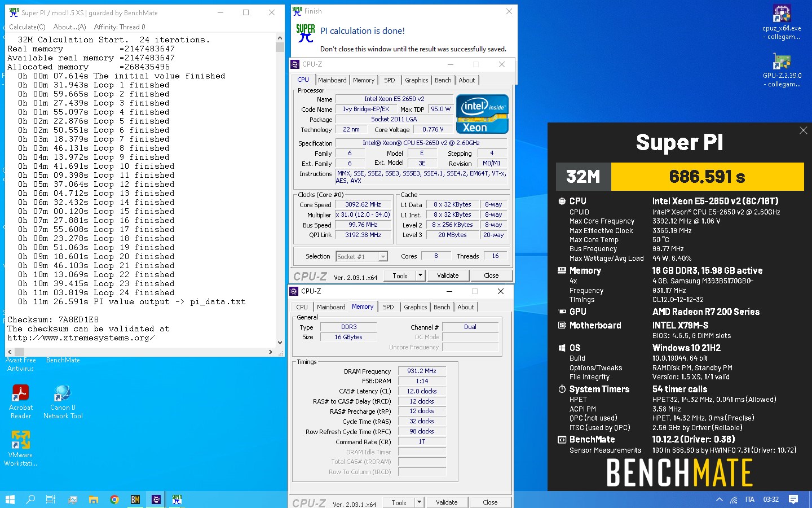Click the Checksum: 7A8ED1E8 line
The height and width of the screenshot is (508, 812).
point(53,319)
